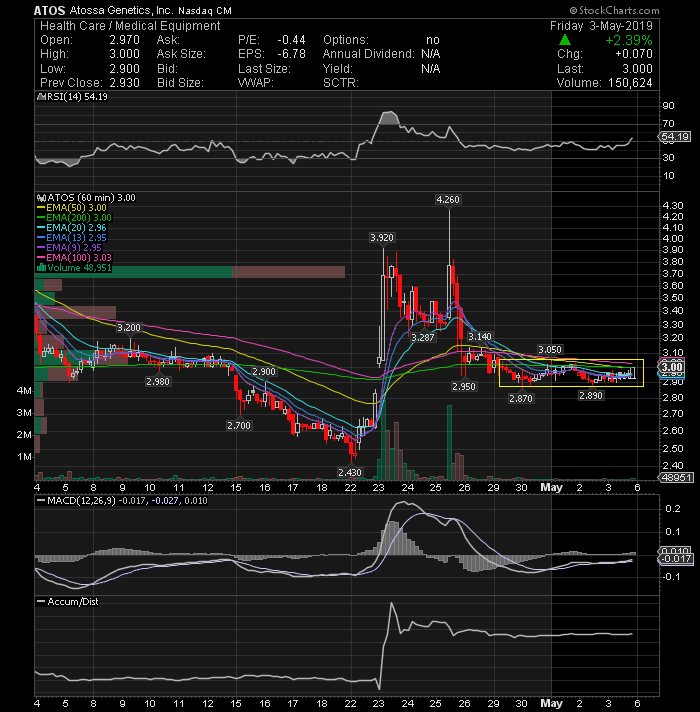Click the VWAP label
This screenshot has width=700, height=712.
tap(256, 83)
